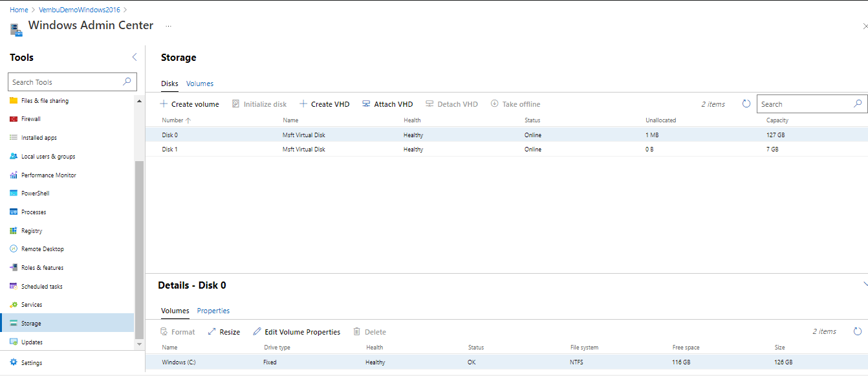This screenshot has width=868, height=376.
Task: Launch the PowerShell tool icon
Action: click(x=14, y=194)
